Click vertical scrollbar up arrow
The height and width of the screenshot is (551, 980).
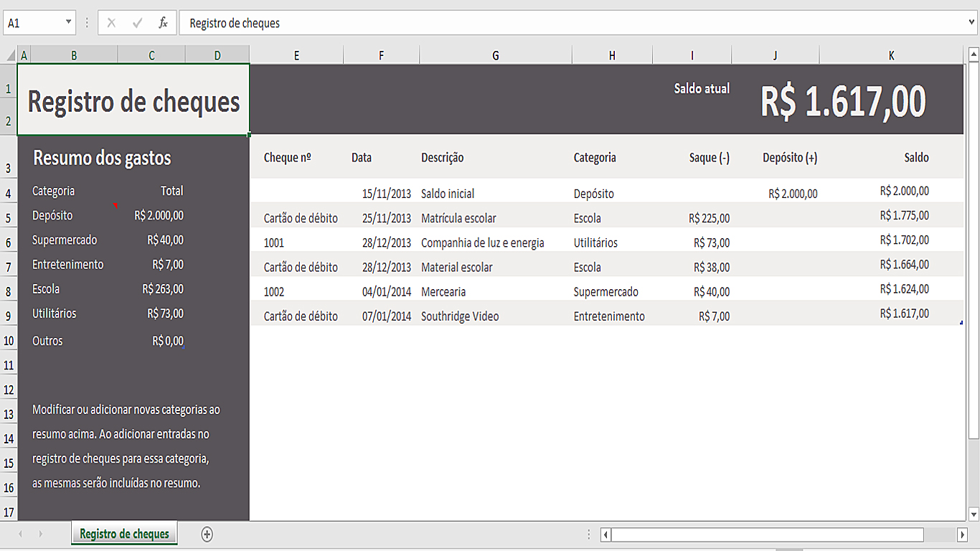tap(974, 55)
